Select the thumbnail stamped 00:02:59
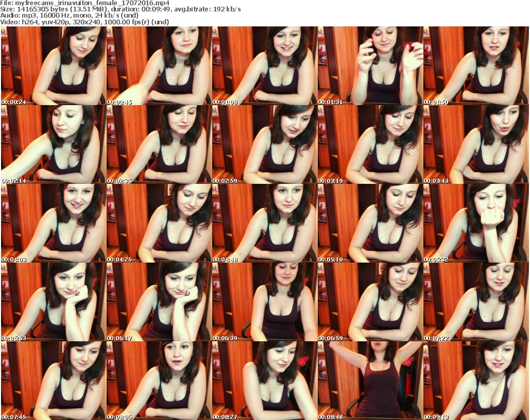The height and width of the screenshot is (420, 530). (264, 144)
